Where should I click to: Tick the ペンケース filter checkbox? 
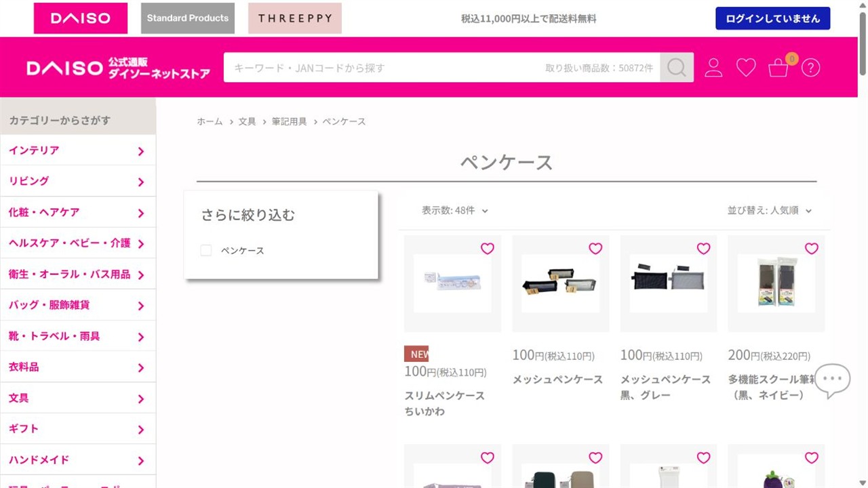(x=206, y=251)
